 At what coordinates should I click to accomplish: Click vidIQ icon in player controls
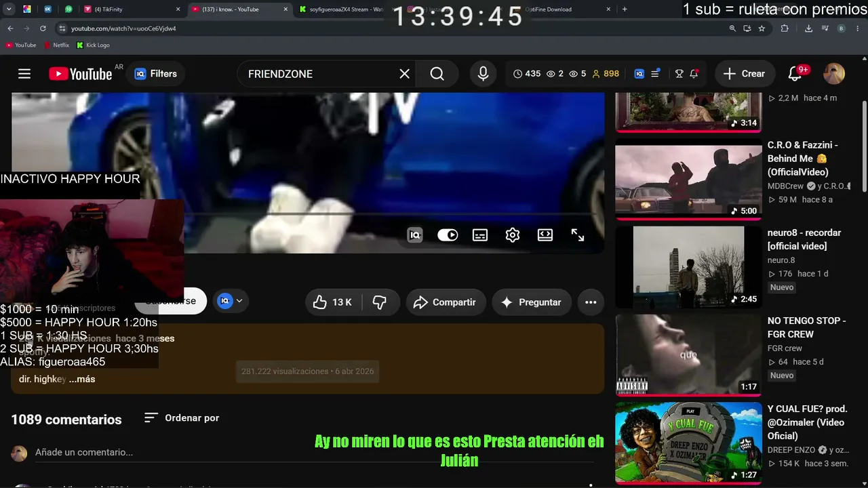tap(415, 235)
